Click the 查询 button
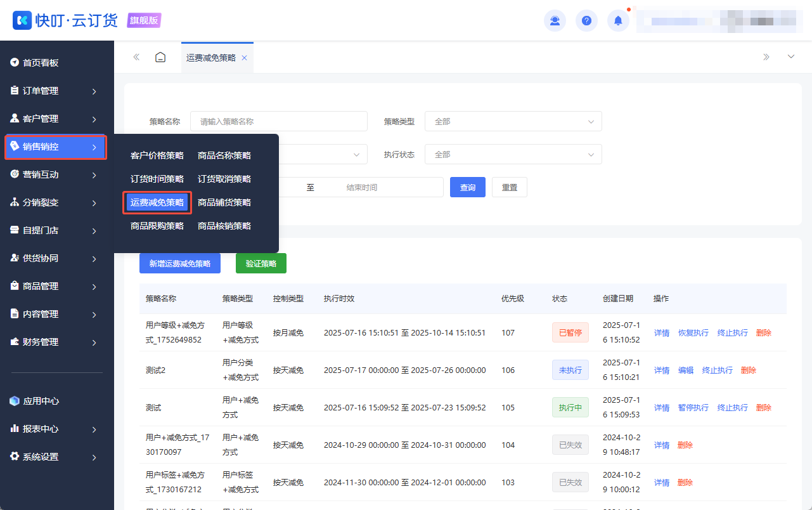The image size is (812, 510). 468,187
